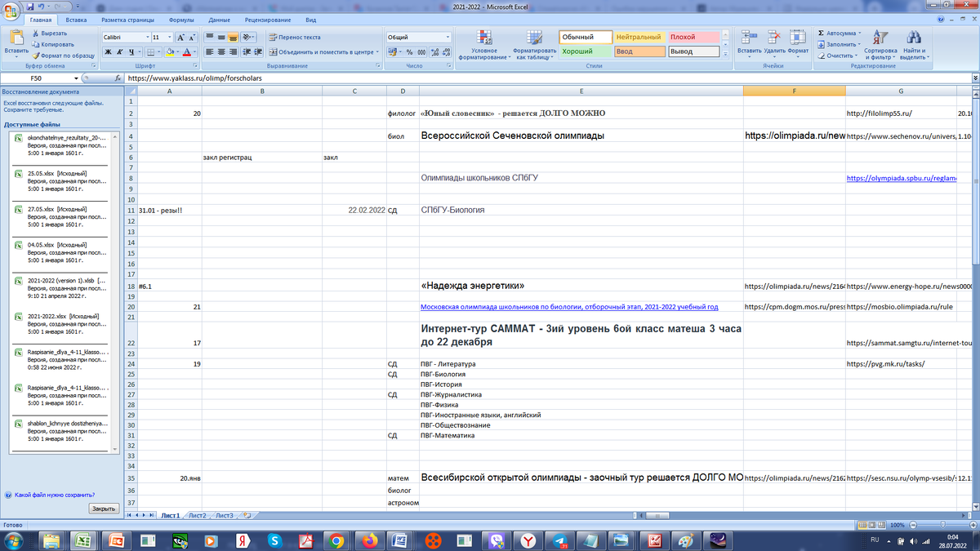Expand the cell styles gallery

coord(726,55)
